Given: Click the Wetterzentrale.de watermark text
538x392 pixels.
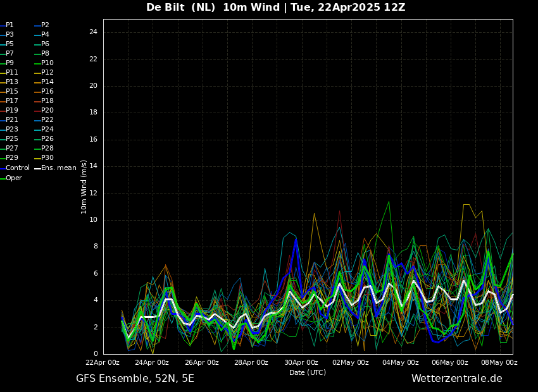Looking at the screenshot, I should click(x=456, y=379).
